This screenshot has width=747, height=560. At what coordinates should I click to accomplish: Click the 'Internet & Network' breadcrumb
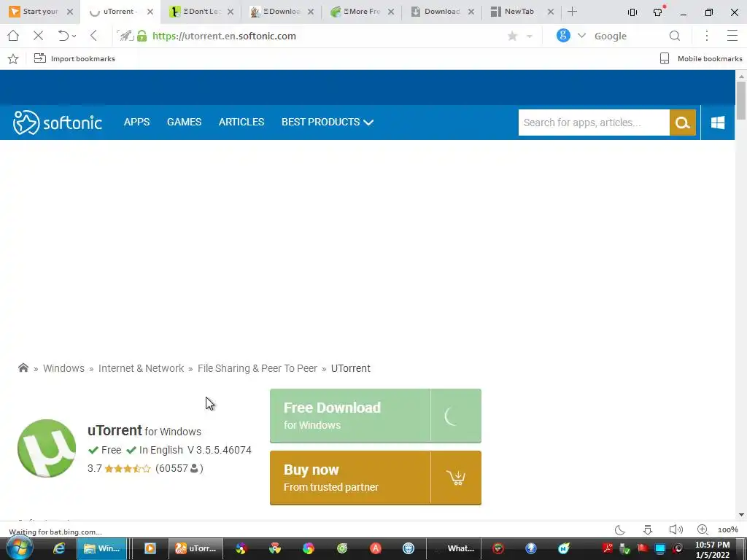pos(141,368)
